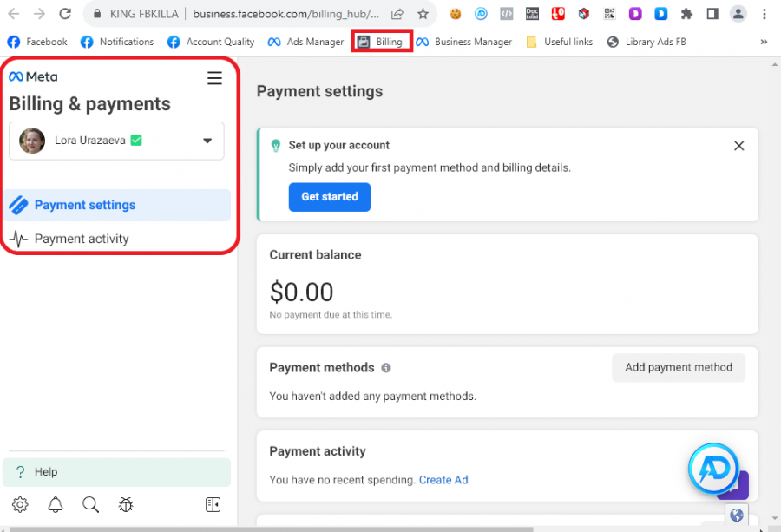781x532 pixels.
Task: Click the Add payment method button
Action: (x=679, y=368)
